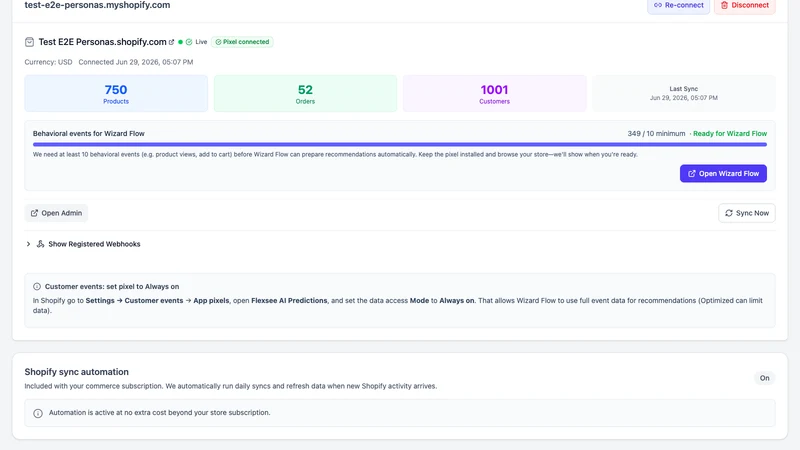Image resolution: width=800 pixels, height=450 pixels.
Task: Click the behavioral events progress bar
Action: 399,144
